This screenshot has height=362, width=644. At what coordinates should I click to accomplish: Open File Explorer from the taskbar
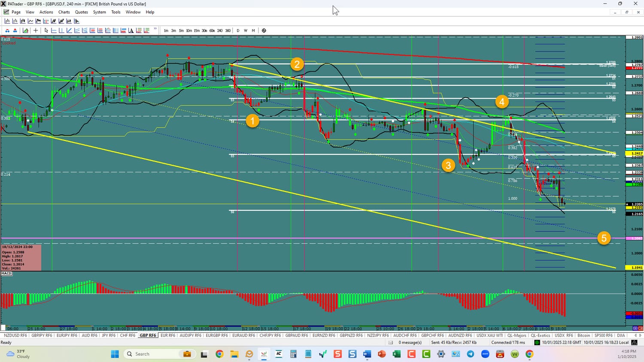coord(234,354)
